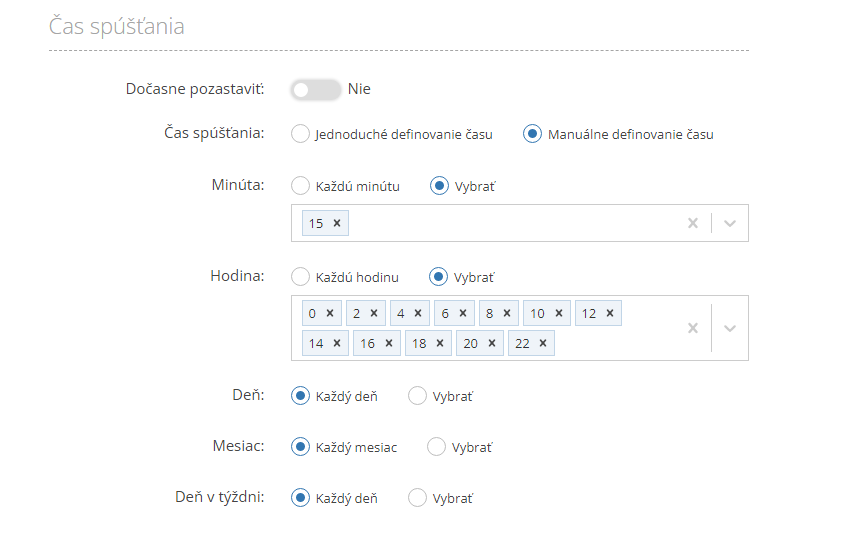The width and height of the screenshot is (849, 551).
Task: Remove hour 12 tag
Action: tap(610, 313)
